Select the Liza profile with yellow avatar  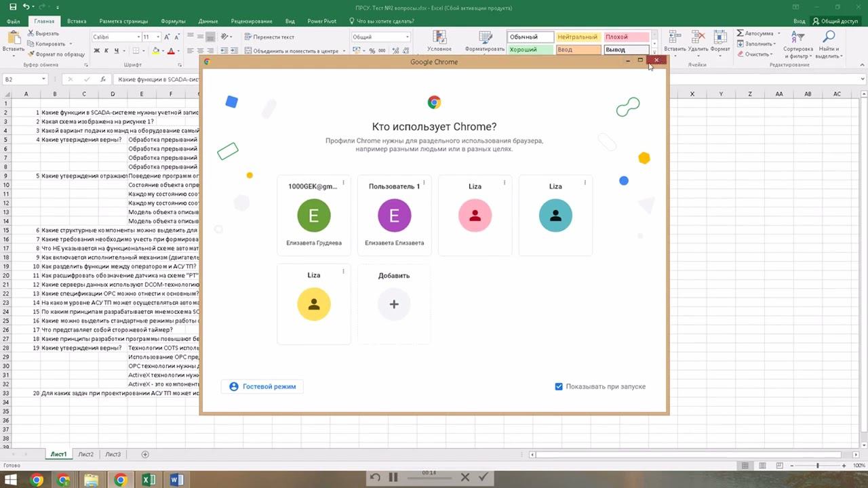coord(314,304)
